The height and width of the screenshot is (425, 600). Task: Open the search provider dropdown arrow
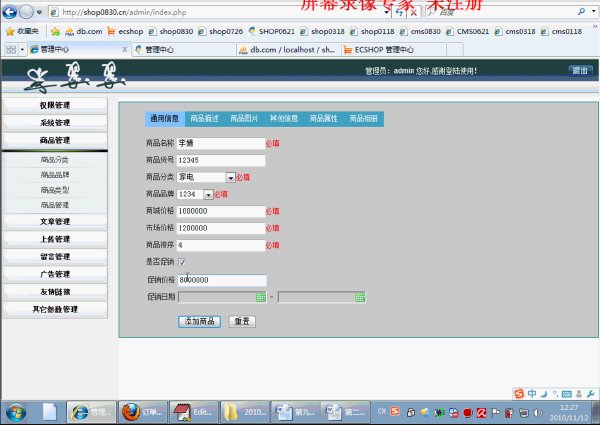[593, 12]
